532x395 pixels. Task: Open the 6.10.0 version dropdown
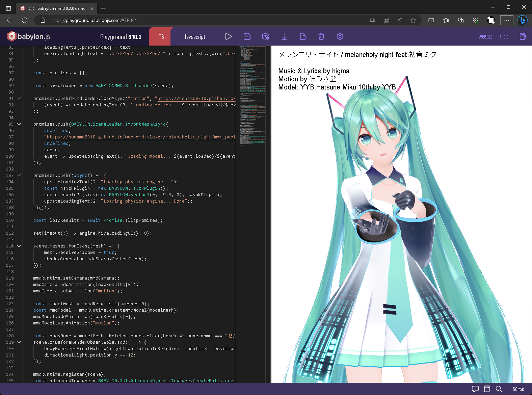tap(504, 37)
